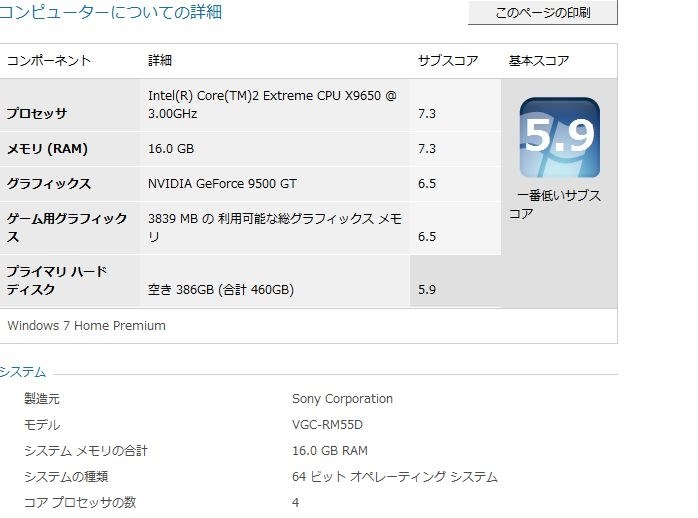698x518 pixels.
Task: Click the 一番低いサブスコア caption
Action: point(555,205)
